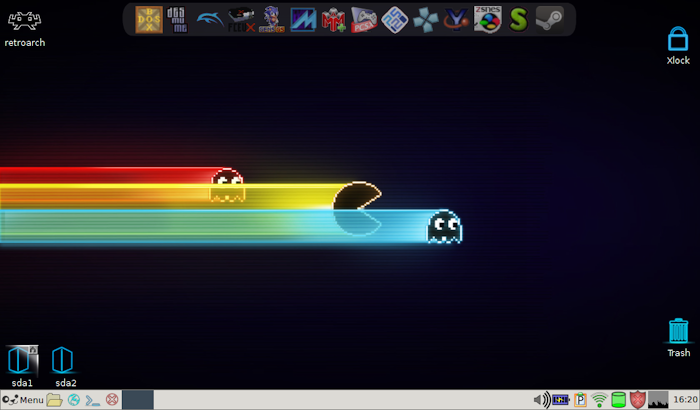Image resolution: width=700 pixels, height=410 pixels.
Task: Launch Steam from the dock
Action: (550, 20)
